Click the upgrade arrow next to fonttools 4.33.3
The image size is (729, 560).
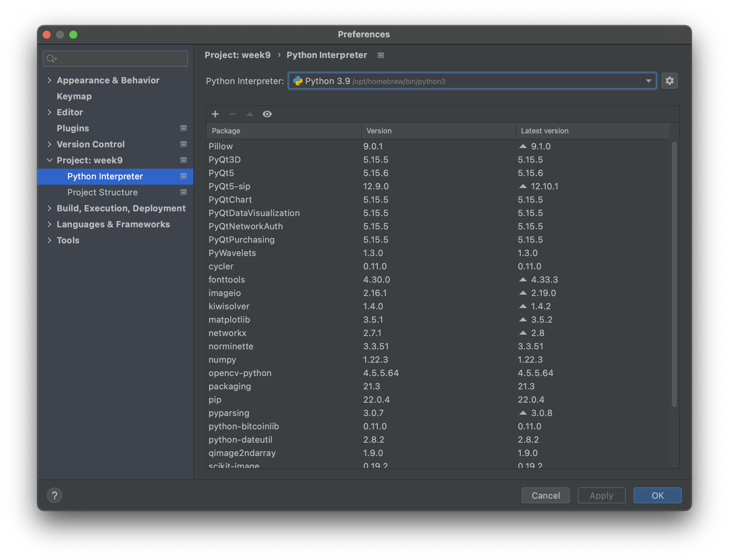pos(523,279)
